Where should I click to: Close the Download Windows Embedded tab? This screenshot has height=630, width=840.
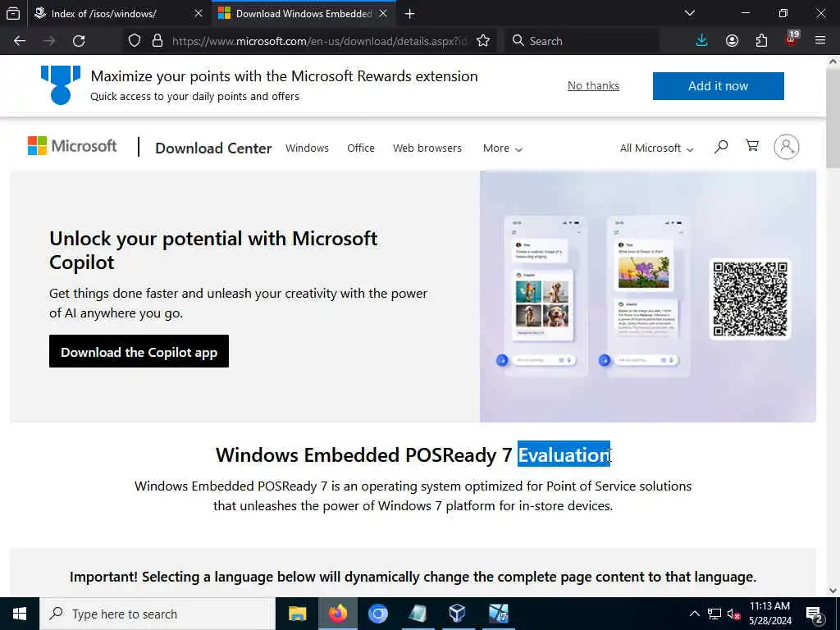383,14
